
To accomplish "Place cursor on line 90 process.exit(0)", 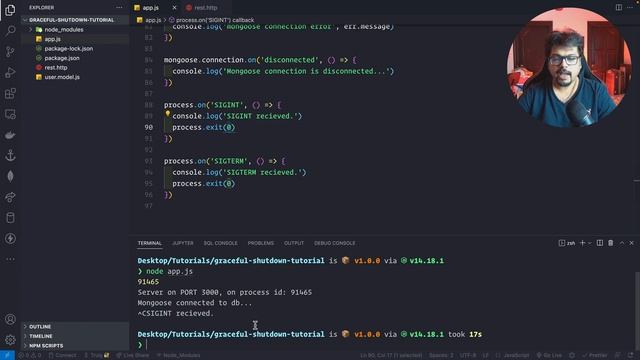I will point(203,127).
